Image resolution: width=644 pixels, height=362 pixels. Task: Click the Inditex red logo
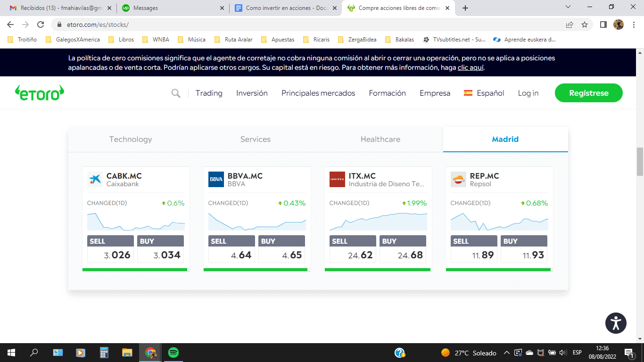[x=338, y=179]
